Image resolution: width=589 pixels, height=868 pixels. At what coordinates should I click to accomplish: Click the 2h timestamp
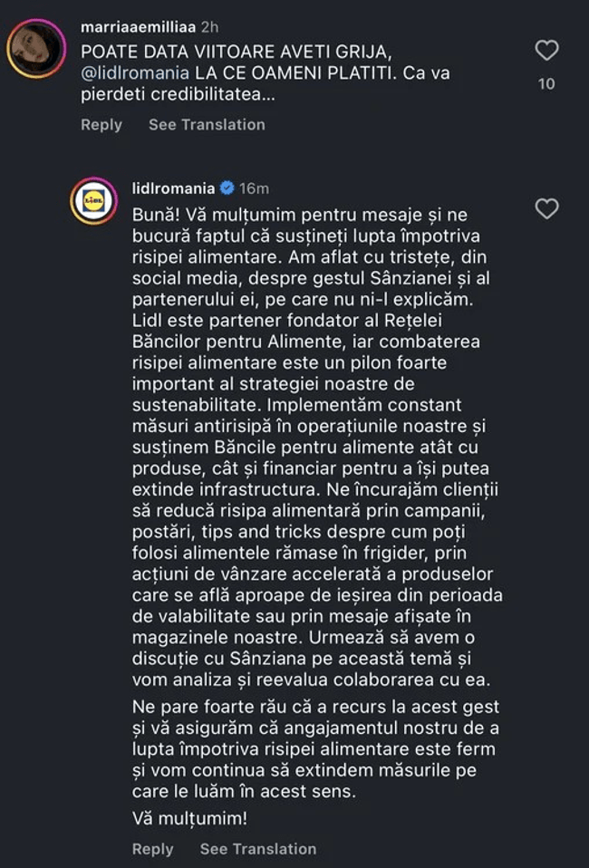pos(210,26)
